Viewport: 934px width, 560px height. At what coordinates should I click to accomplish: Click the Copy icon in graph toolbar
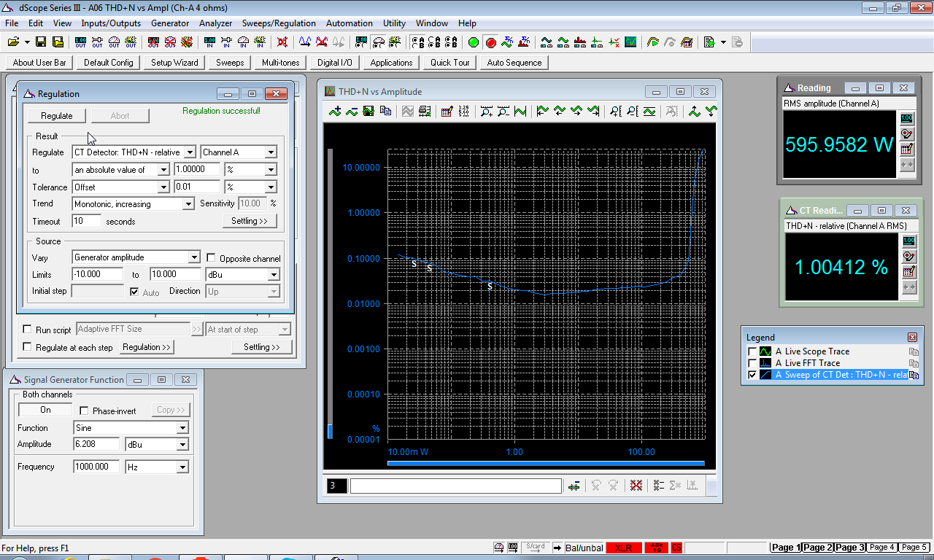coord(385,112)
